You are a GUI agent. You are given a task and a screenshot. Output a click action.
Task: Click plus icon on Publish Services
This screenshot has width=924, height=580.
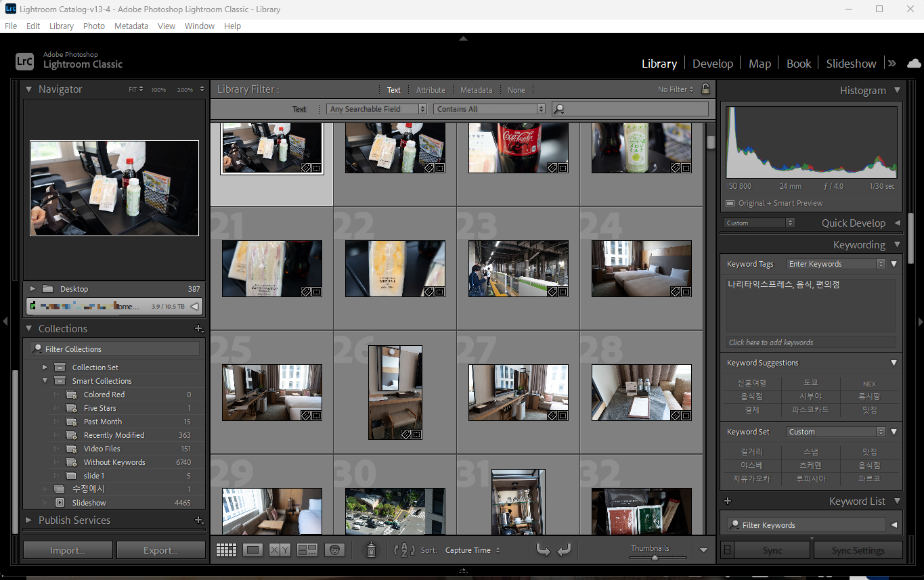198,520
